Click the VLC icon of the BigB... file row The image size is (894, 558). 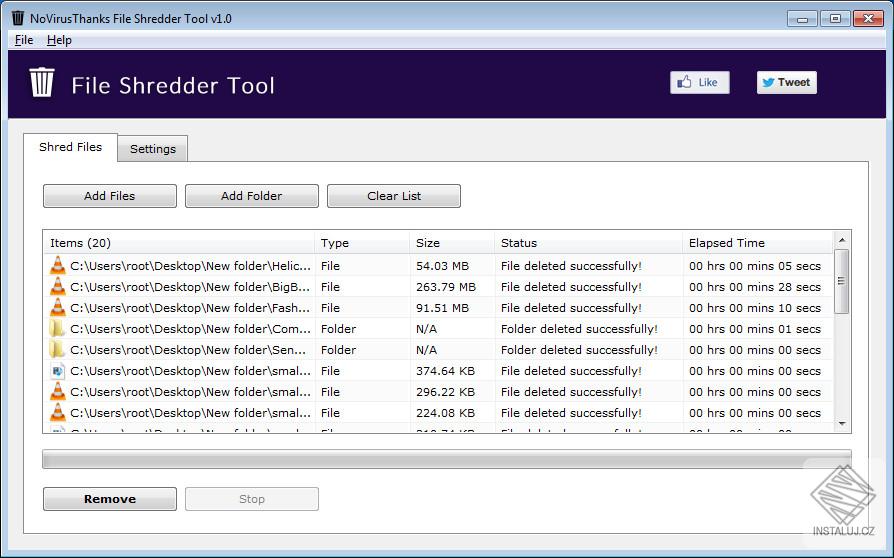[58, 287]
